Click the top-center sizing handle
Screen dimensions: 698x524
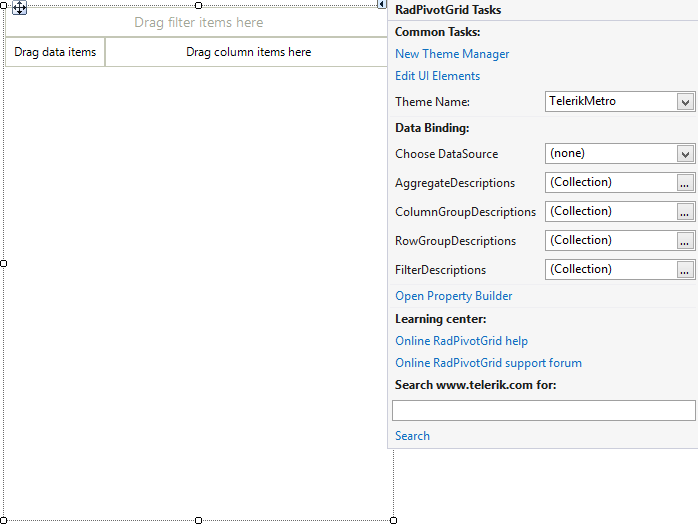(199, 5)
